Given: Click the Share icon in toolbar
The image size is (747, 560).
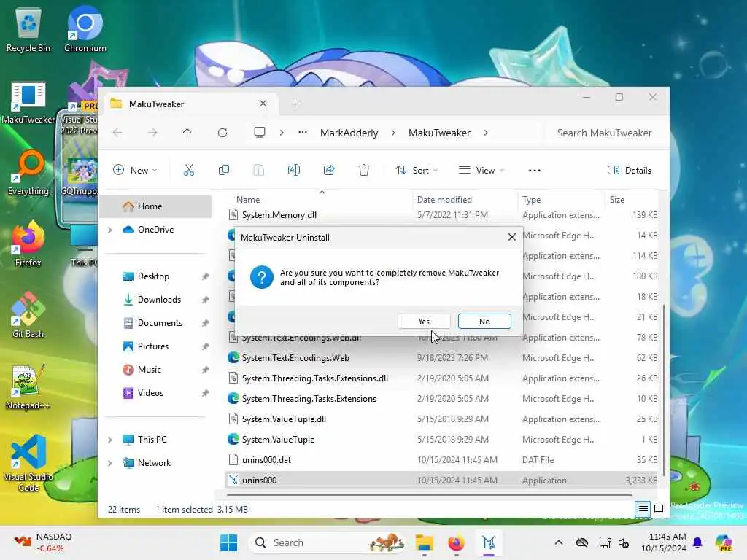Looking at the screenshot, I should [x=329, y=170].
